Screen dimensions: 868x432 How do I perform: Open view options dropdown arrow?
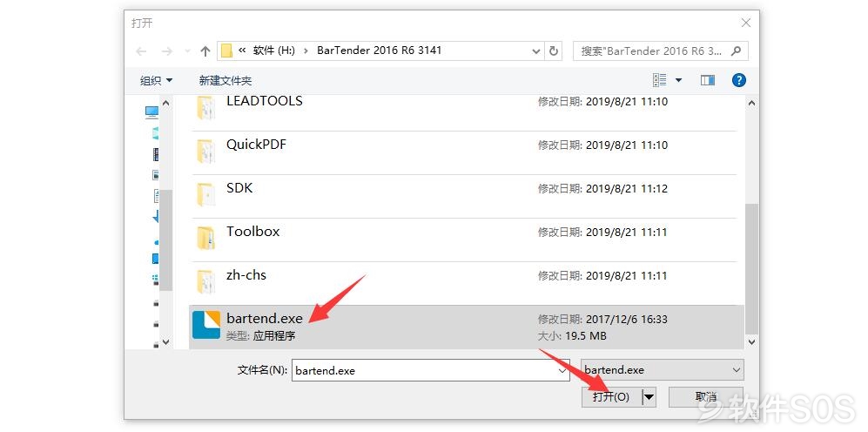[x=678, y=81]
